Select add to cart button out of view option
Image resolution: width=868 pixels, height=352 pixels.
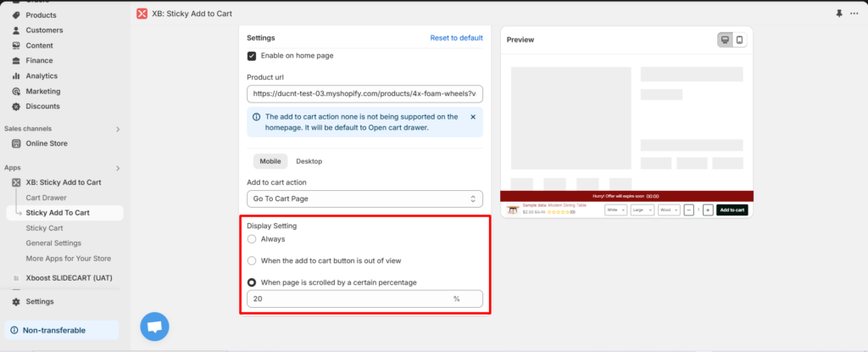click(252, 260)
